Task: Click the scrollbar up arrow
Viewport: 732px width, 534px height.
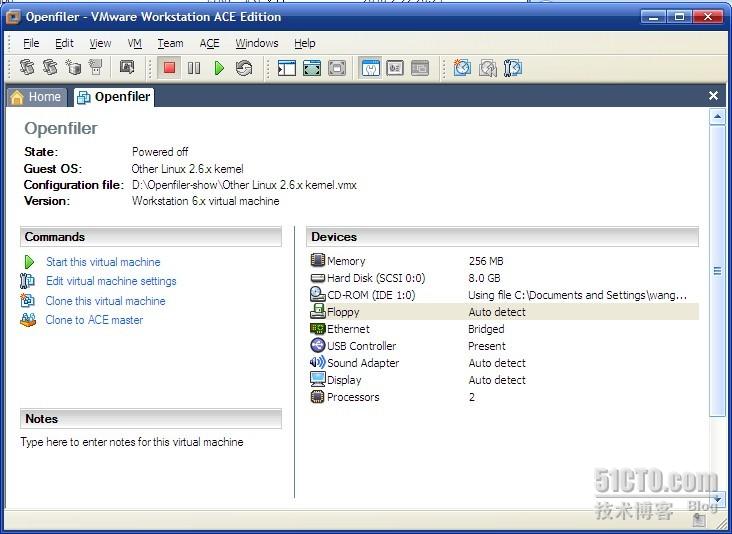Action: tap(717, 117)
